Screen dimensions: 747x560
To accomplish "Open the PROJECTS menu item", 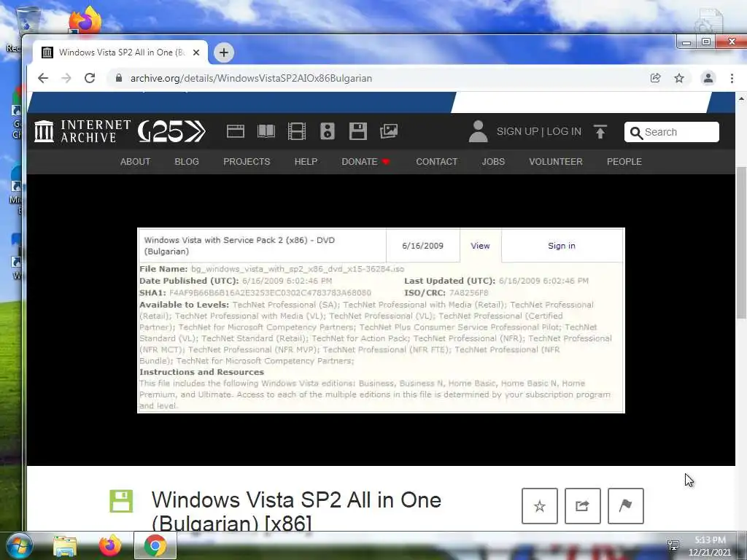I will click(x=247, y=161).
